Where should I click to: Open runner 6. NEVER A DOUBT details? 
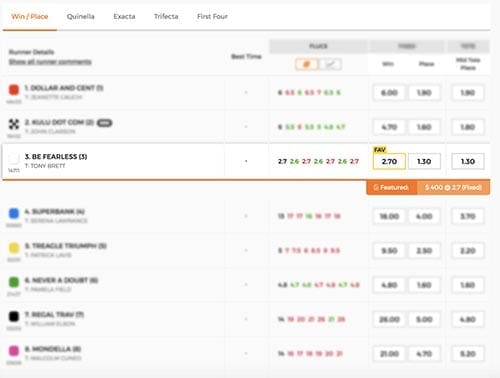61,280
